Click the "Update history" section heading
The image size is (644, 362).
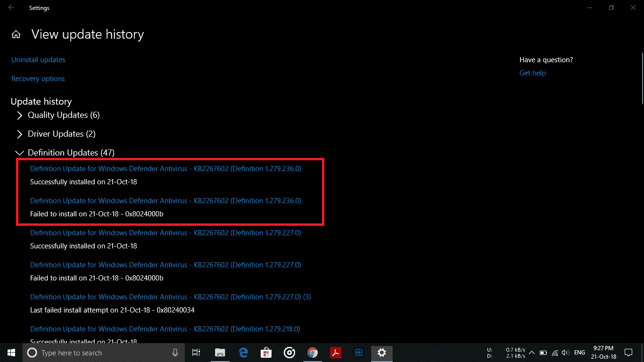(x=41, y=101)
